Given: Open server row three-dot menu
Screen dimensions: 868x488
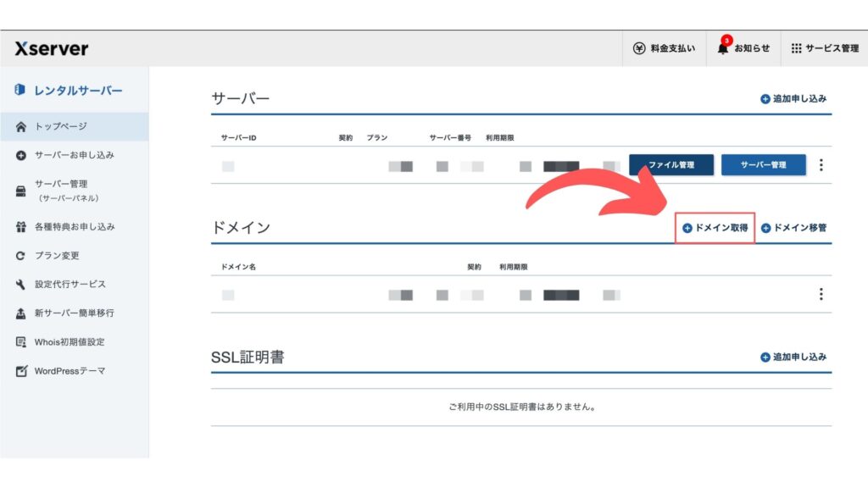Looking at the screenshot, I should pyautogui.click(x=821, y=165).
